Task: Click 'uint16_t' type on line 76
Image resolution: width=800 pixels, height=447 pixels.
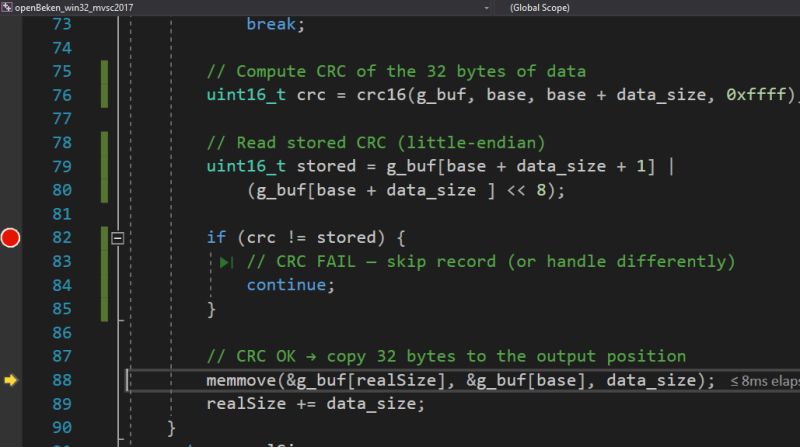Action: [x=246, y=95]
